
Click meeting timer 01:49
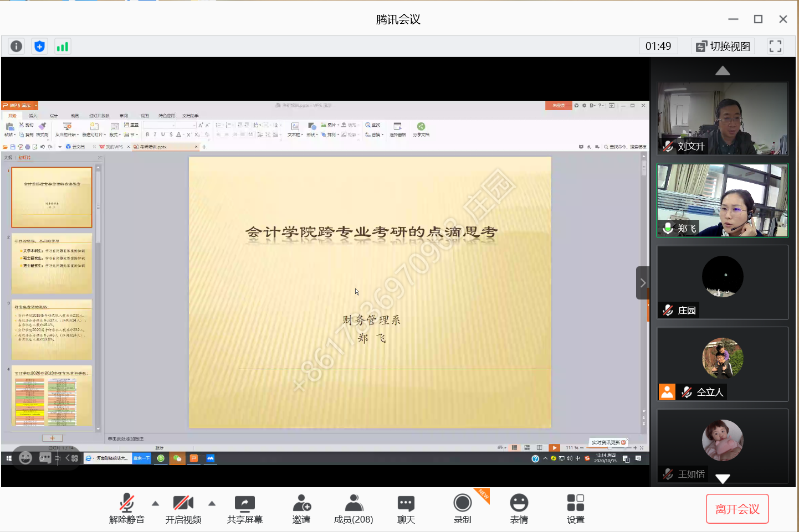tap(658, 47)
